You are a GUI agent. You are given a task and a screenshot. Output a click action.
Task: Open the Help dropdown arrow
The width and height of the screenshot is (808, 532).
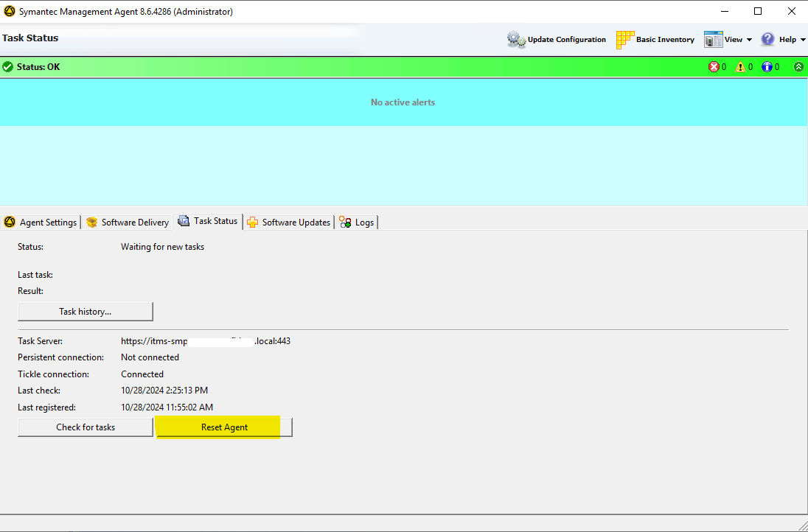click(803, 41)
